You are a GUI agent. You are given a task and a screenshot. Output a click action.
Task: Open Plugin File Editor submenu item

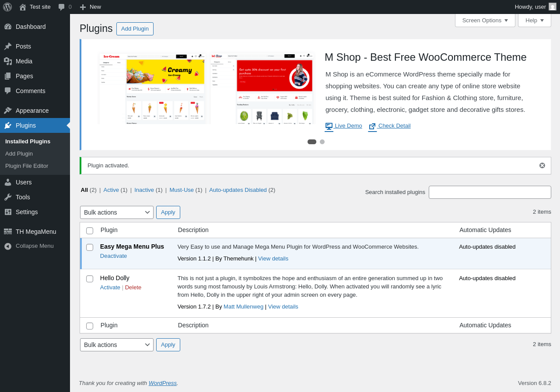pos(27,166)
